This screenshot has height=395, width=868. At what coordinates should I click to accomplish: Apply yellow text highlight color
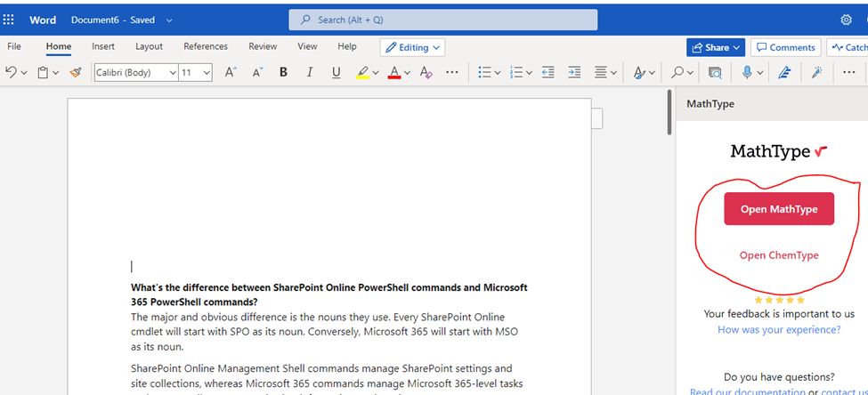pyautogui.click(x=362, y=72)
